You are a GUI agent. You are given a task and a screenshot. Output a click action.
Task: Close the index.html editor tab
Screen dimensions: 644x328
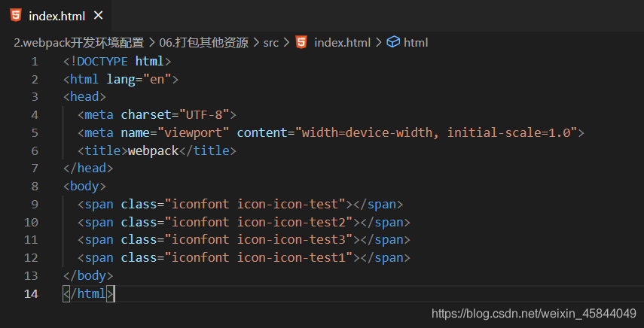[x=98, y=16]
